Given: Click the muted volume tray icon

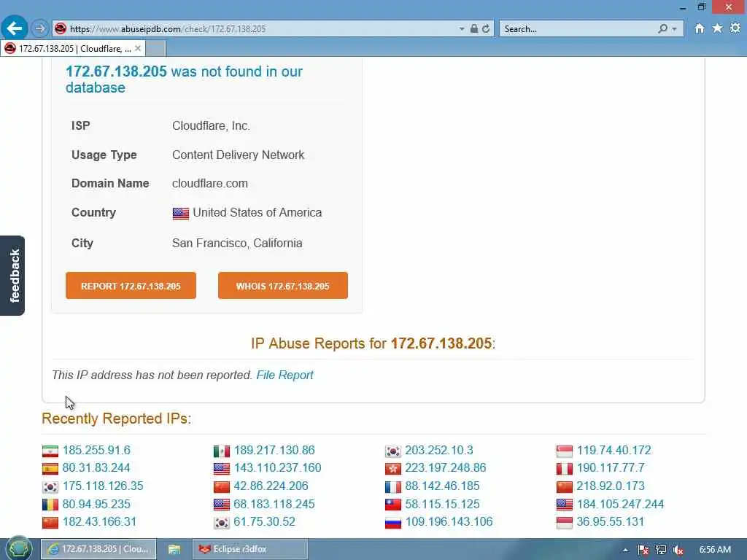Looking at the screenshot, I should coord(678,550).
